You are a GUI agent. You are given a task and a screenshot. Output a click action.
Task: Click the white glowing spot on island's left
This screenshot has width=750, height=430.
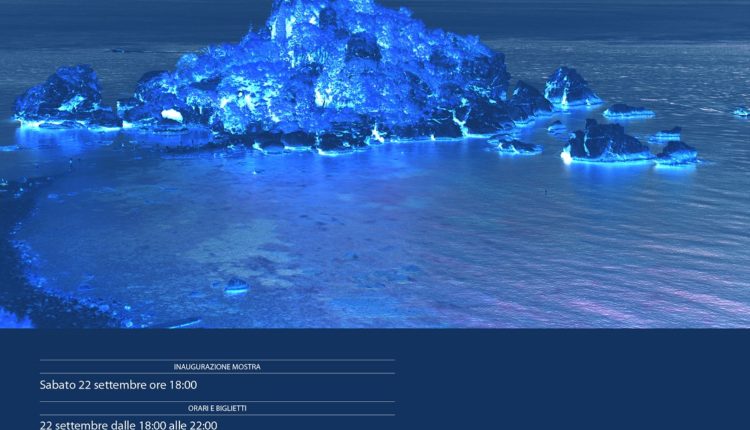point(172,115)
